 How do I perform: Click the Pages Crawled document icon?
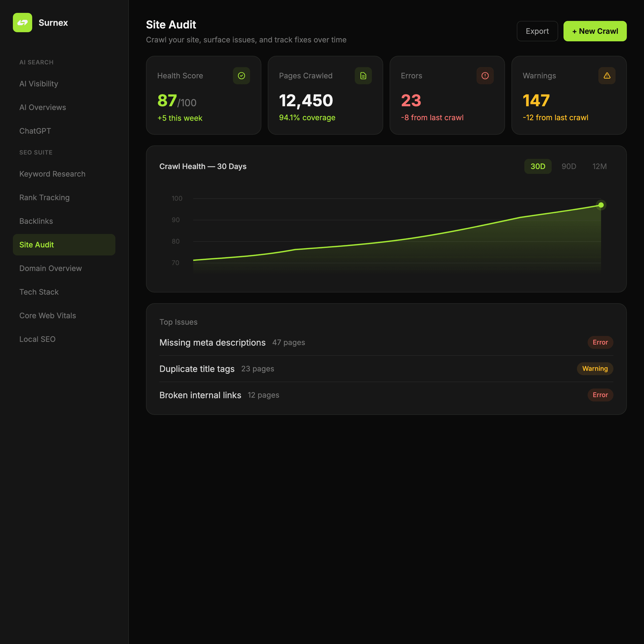pyautogui.click(x=363, y=76)
